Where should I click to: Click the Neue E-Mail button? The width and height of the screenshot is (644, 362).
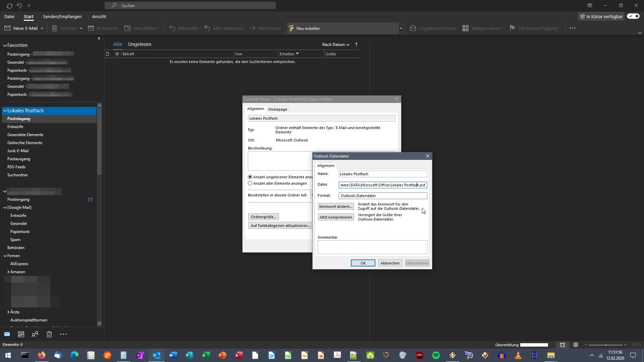[21, 28]
